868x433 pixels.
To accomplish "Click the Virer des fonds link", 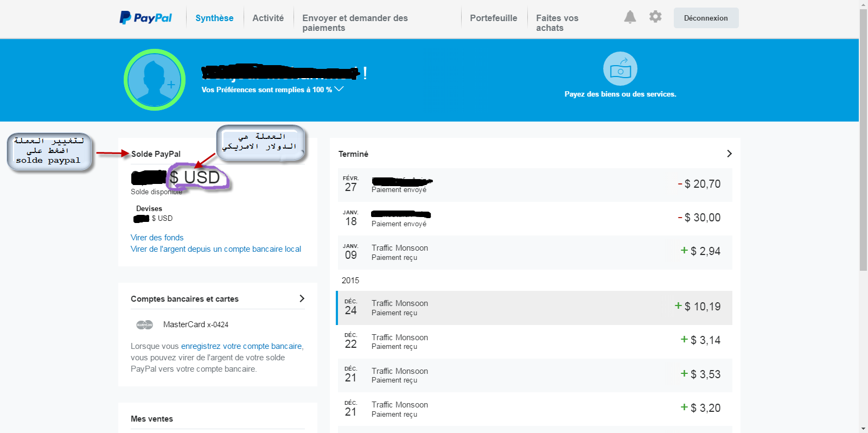I will tap(157, 237).
